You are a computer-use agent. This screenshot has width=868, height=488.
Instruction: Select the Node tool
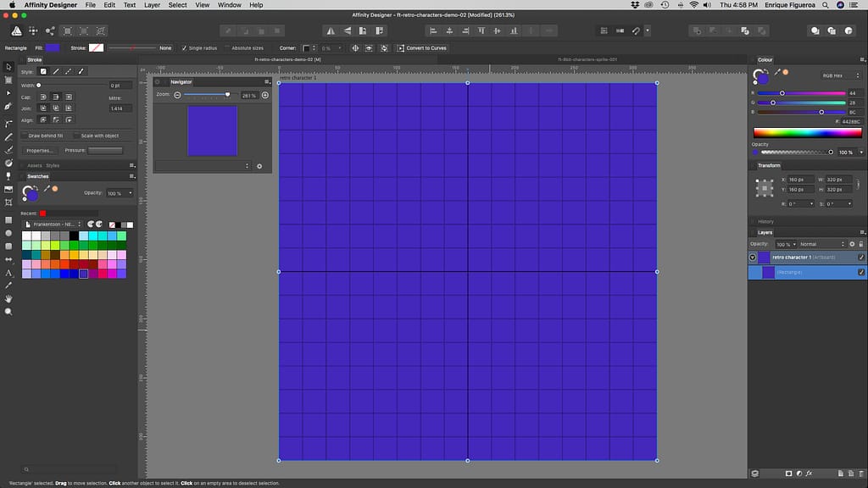pyautogui.click(x=8, y=93)
